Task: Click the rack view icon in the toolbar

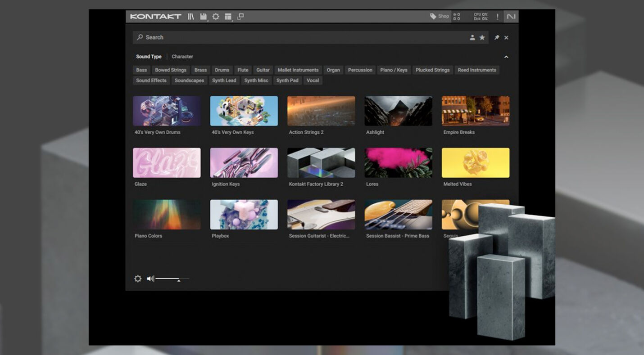Action: coord(228,16)
